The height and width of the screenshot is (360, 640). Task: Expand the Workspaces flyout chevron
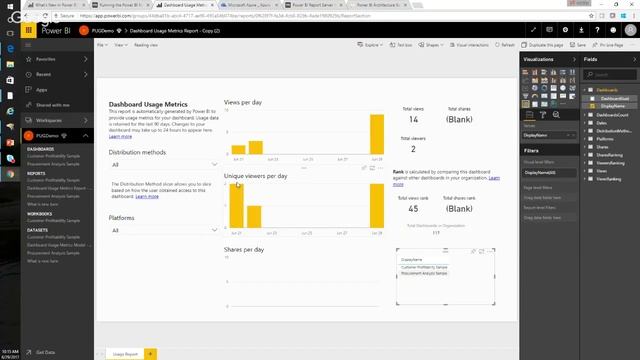pos(86,120)
